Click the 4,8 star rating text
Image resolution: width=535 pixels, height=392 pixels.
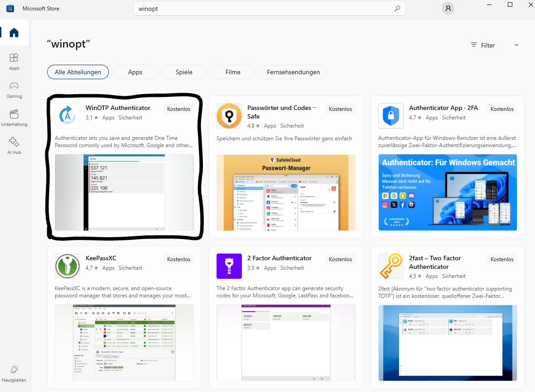pyautogui.click(x=254, y=126)
